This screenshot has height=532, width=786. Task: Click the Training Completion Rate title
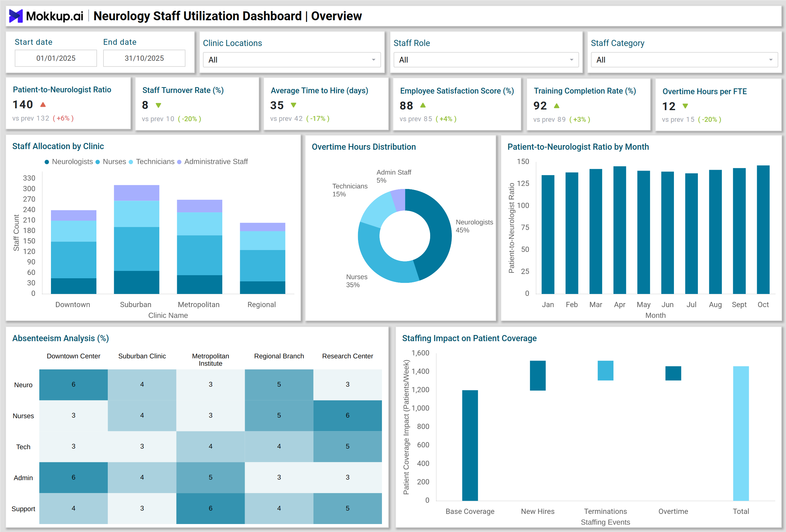pos(585,91)
